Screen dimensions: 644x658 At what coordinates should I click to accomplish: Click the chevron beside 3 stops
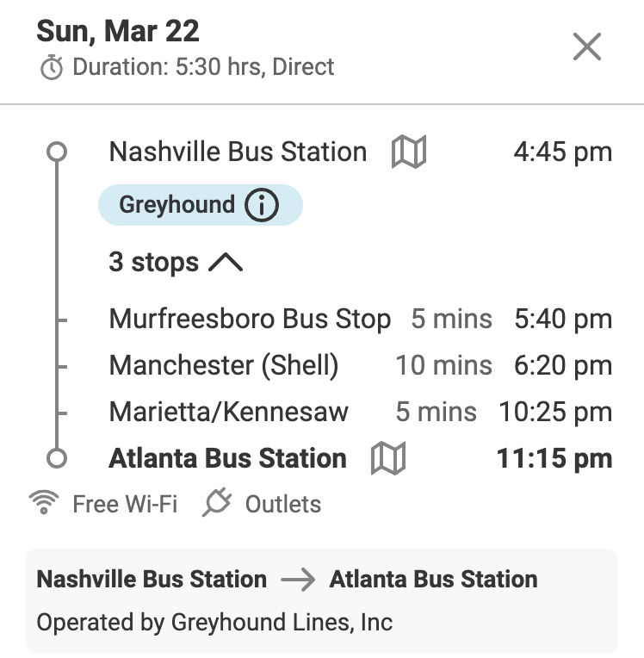(226, 263)
